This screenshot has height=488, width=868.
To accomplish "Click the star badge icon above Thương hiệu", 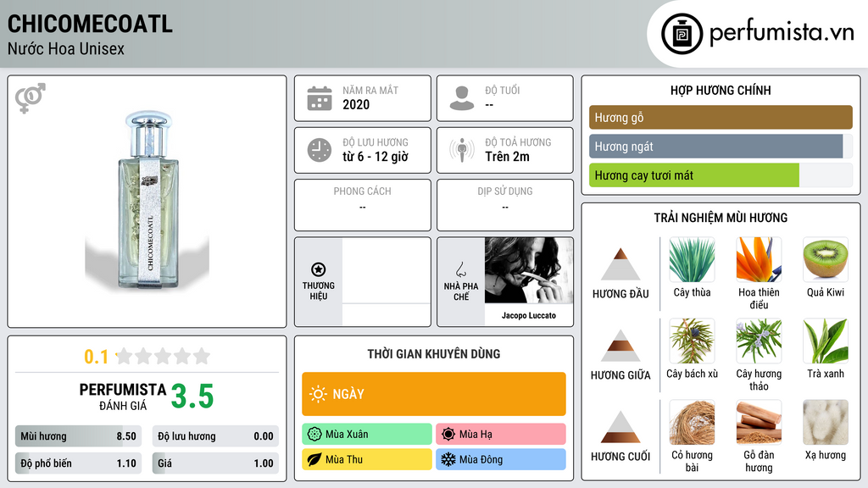I will (x=319, y=269).
